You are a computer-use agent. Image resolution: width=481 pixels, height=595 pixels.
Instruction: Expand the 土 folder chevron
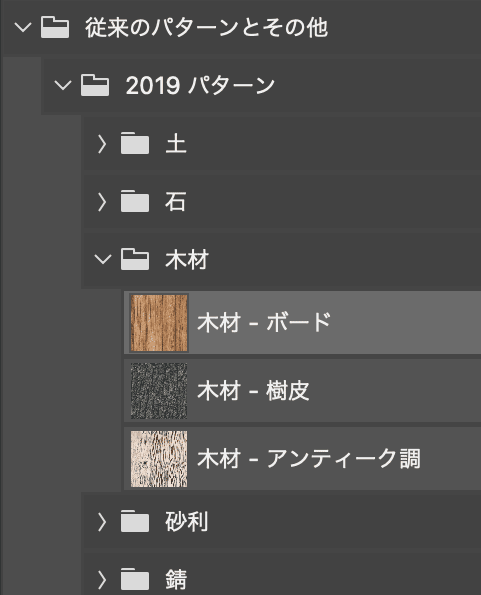tap(102, 144)
